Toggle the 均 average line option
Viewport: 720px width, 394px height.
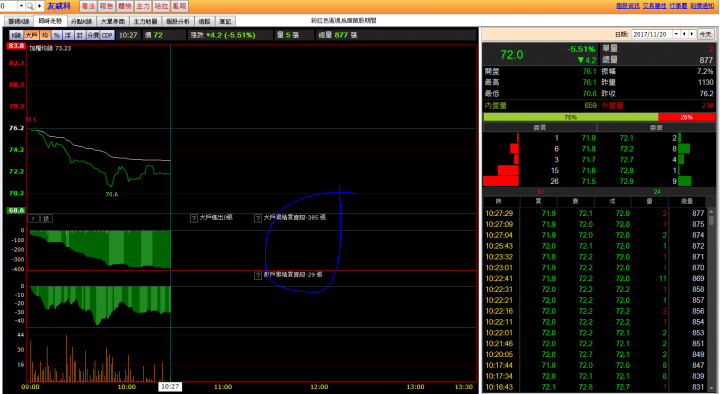(45, 35)
